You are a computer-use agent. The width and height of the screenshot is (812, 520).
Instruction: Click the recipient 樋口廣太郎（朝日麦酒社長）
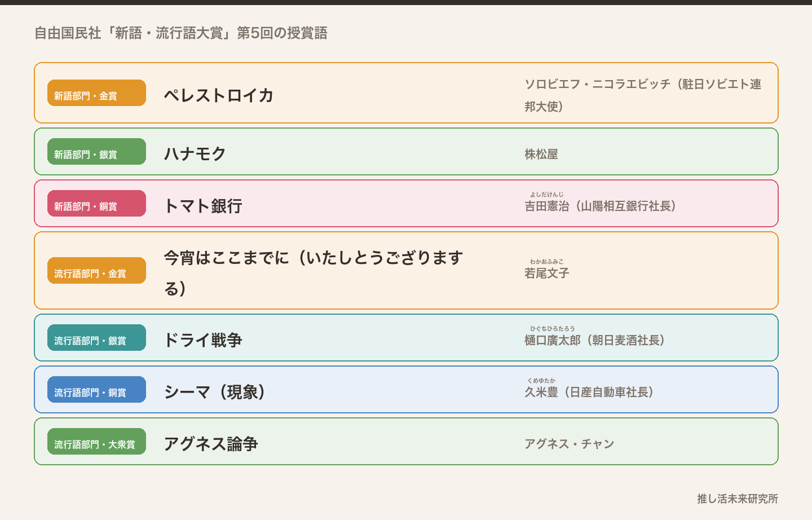(x=595, y=340)
